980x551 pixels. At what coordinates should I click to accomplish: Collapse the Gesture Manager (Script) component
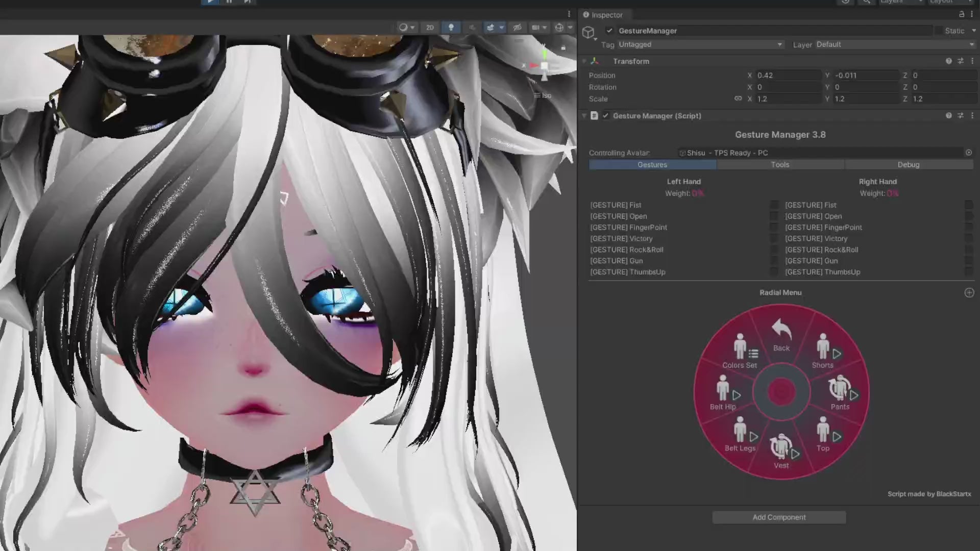(x=584, y=116)
